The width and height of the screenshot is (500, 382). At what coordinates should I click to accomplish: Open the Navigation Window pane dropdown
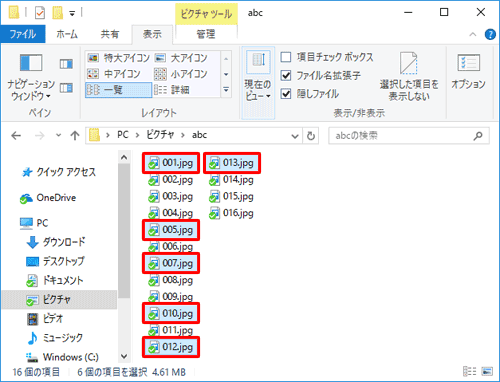(31, 77)
